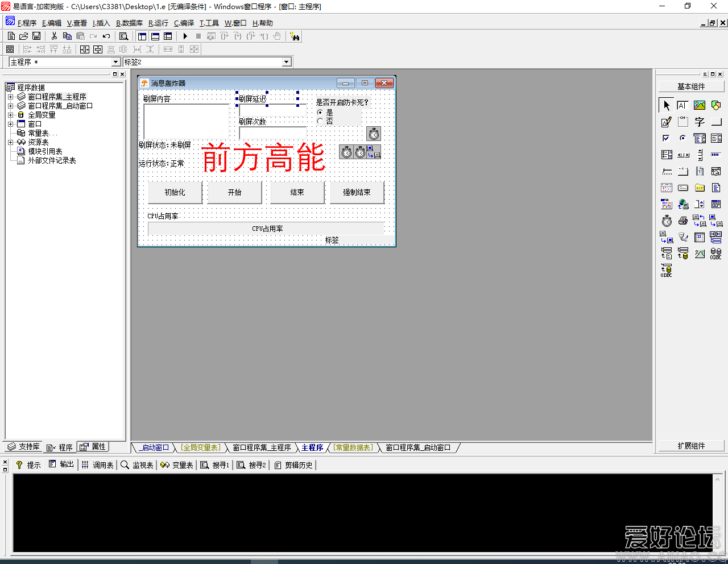Open the 标签2 component dropdown
Screen dimensions: 728x564
pos(287,62)
